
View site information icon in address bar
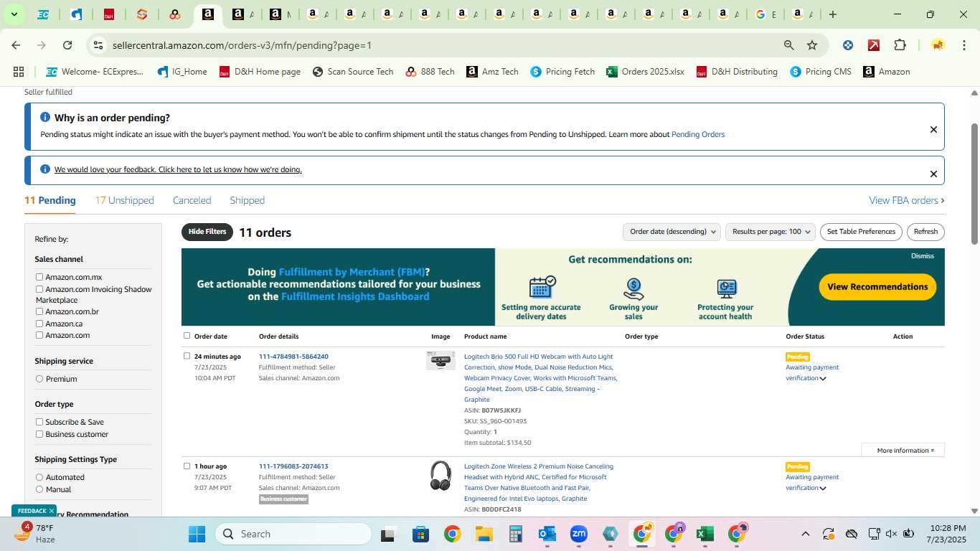point(98,45)
